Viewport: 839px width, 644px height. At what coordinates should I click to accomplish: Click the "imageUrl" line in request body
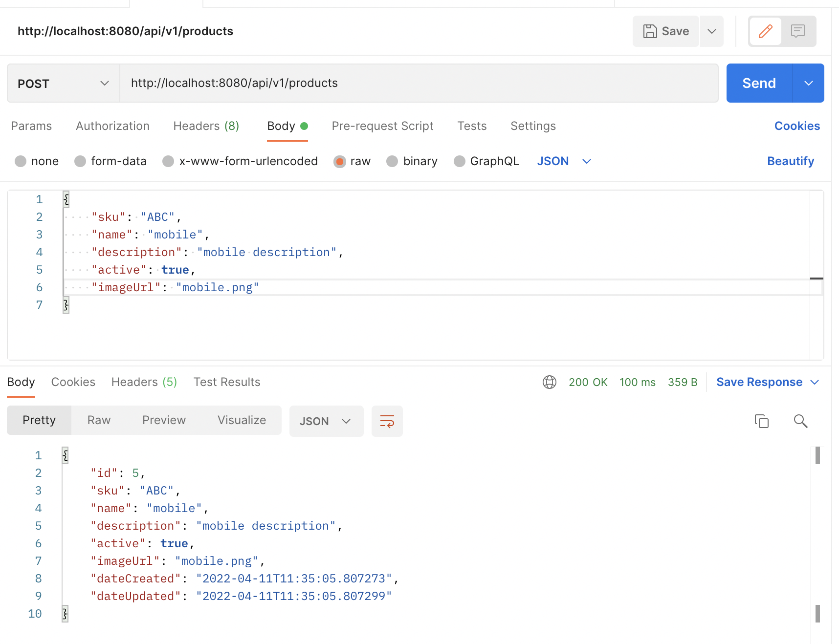point(175,287)
